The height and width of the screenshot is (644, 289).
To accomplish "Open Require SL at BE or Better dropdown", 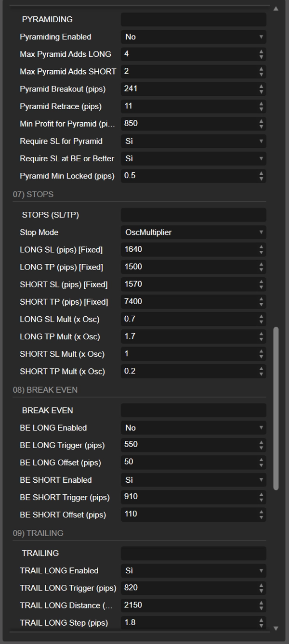I will click(x=193, y=159).
